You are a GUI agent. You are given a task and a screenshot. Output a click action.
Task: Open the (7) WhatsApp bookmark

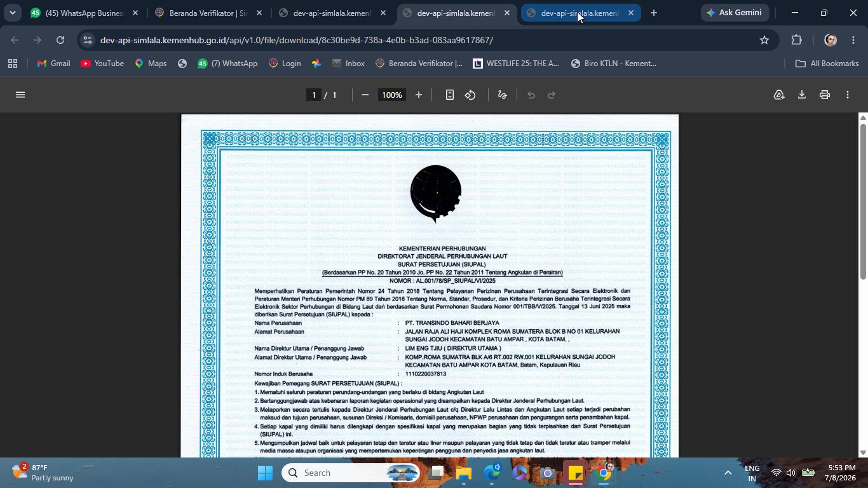[x=227, y=64]
